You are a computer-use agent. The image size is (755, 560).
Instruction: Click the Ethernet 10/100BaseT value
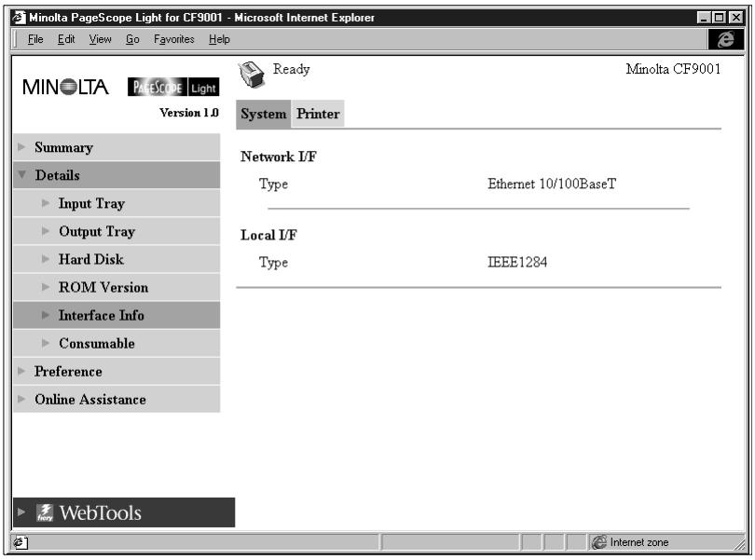551,184
